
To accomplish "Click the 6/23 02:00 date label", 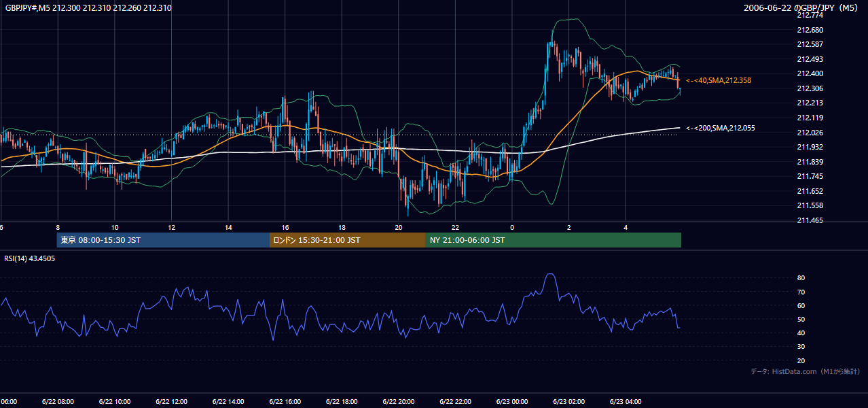I will tap(569, 402).
